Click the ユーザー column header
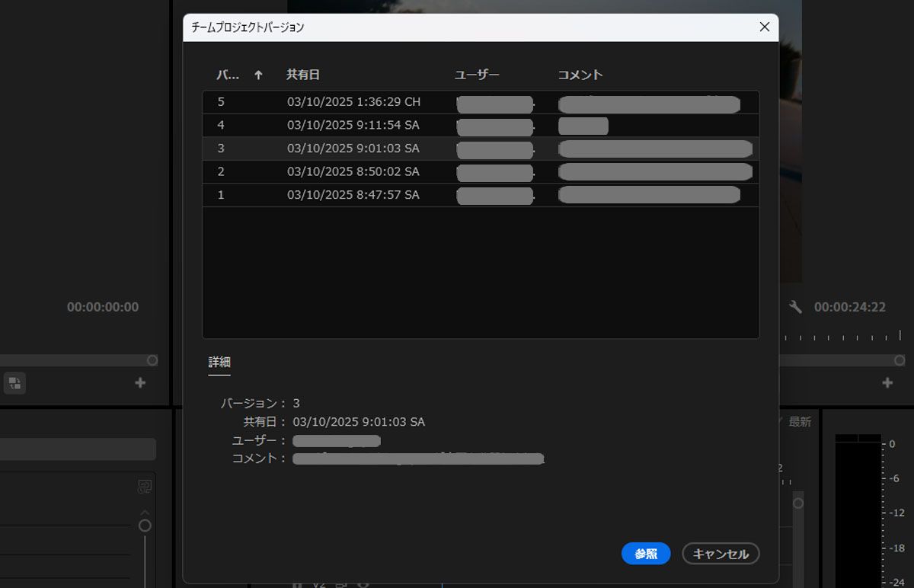 click(x=478, y=75)
